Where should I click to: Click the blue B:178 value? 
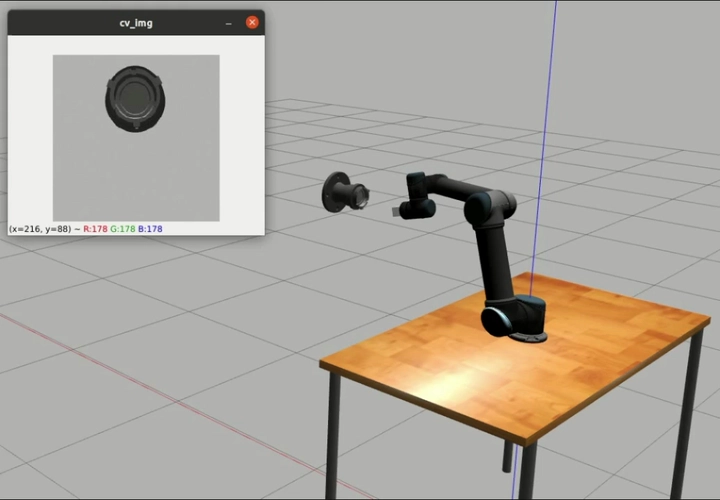[x=150, y=229]
